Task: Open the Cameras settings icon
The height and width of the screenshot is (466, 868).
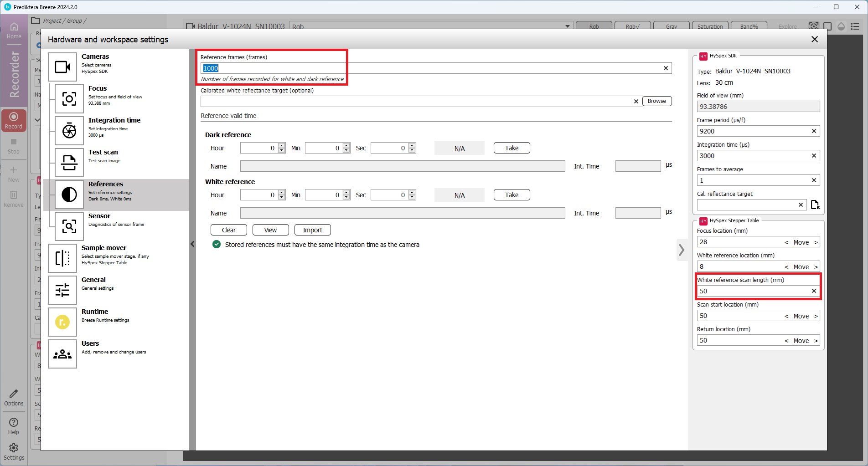Action: click(x=62, y=67)
